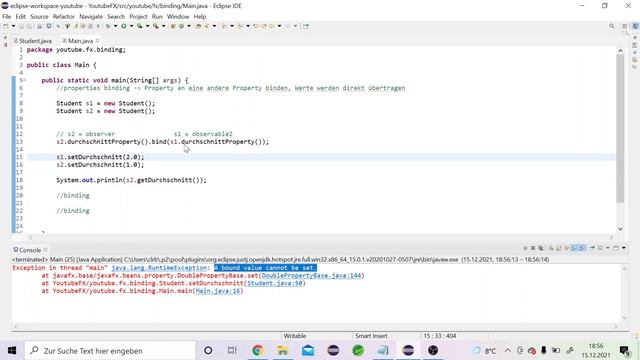640x360 pixels.
Task: Click the status bar Smart Insert field
Action: [371, 336]
